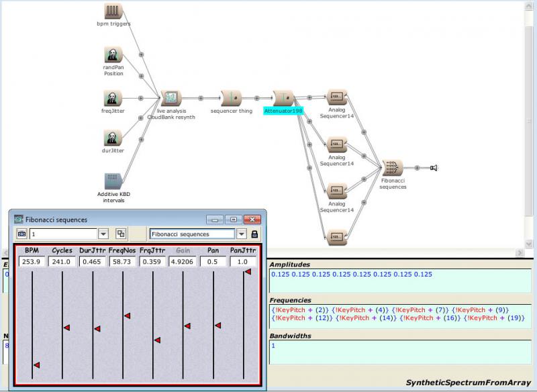The width and height of the screenshot is (537, 392).
Task: Click inside the Frequencies parameter field
Action: 400,317
